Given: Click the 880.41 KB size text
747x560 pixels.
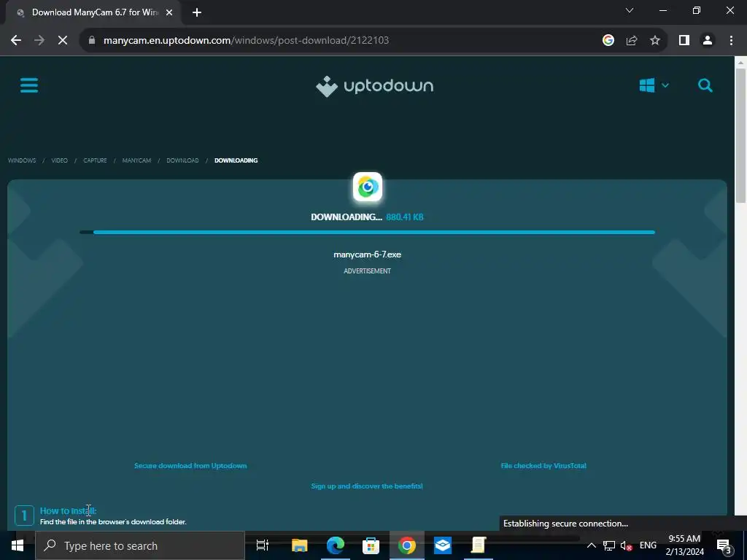Looking at the screenshot, I should click(x=404, y=217).
